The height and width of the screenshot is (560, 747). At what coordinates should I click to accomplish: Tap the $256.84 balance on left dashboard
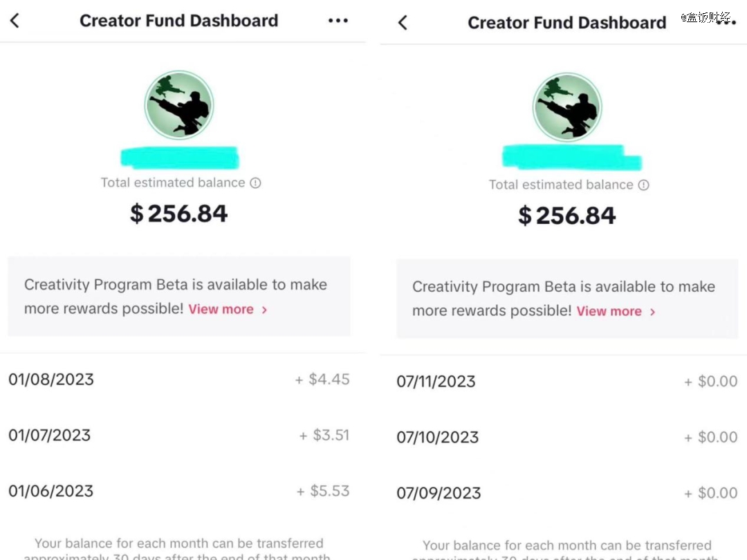tap(179, 214)
